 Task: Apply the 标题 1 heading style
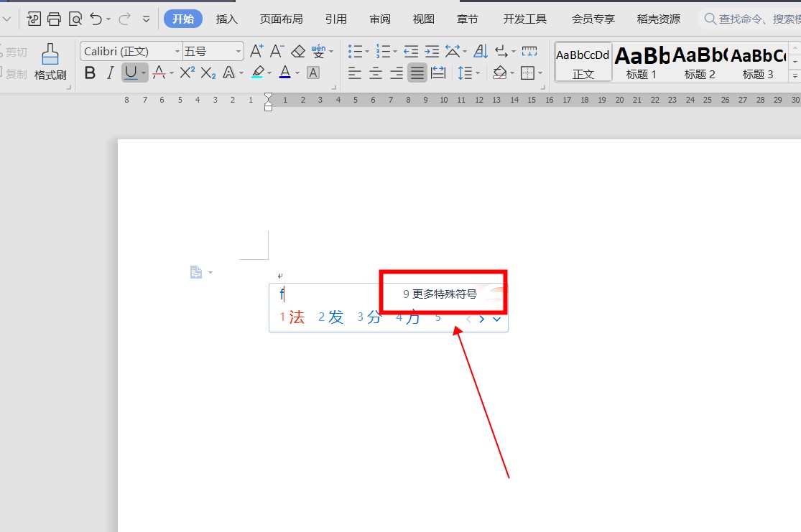point(642,62)
